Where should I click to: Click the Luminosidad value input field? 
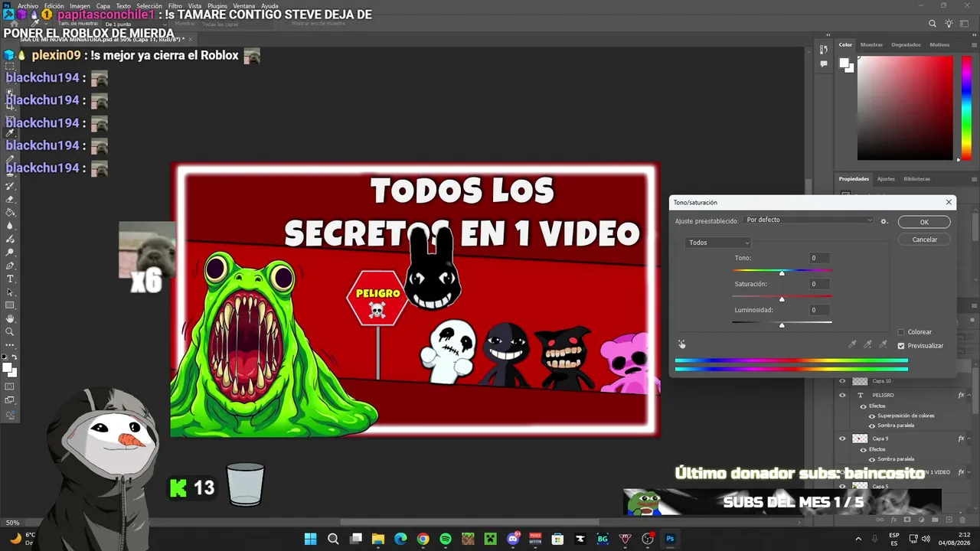click(819, 310)
